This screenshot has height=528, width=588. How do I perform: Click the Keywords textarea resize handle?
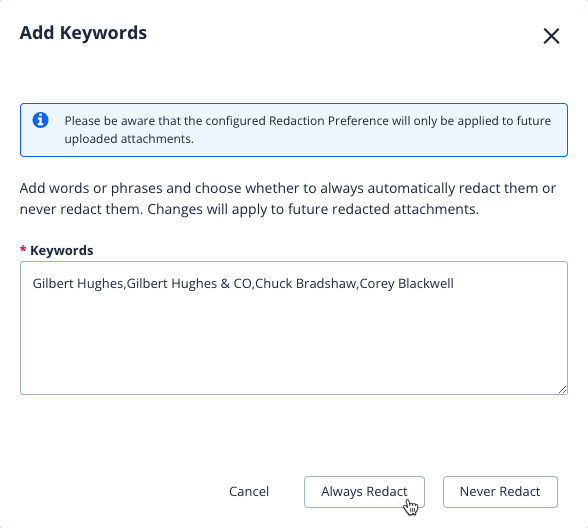click(x=562, y=390)
